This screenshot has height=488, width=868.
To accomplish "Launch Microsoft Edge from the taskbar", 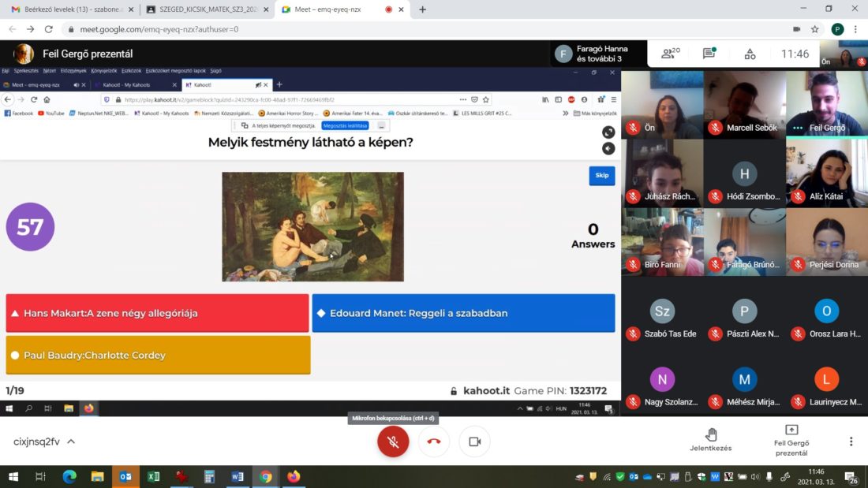I will (69, 476).
